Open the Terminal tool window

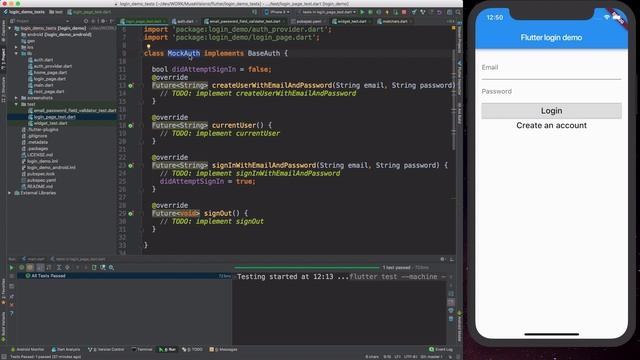(x=142, y=350)
